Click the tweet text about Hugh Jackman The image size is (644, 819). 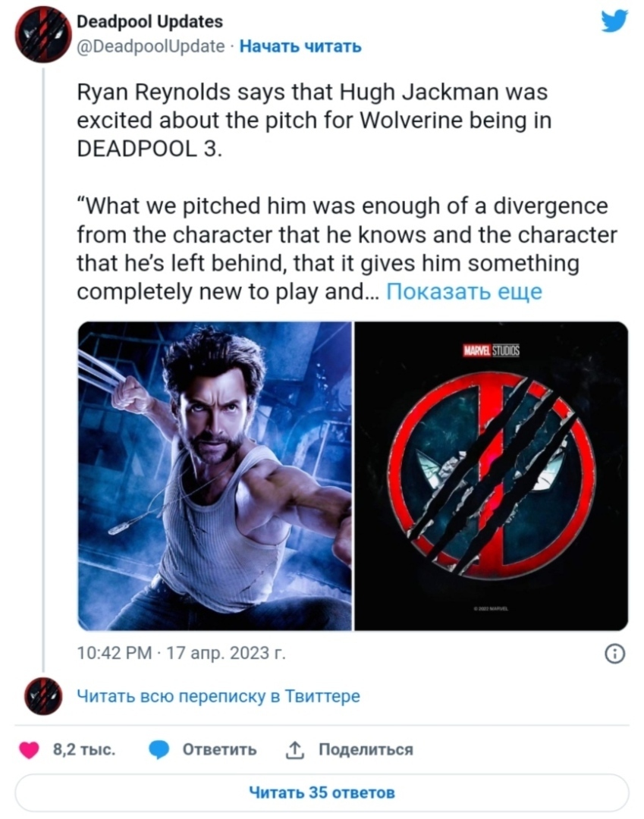coord(311,121)
